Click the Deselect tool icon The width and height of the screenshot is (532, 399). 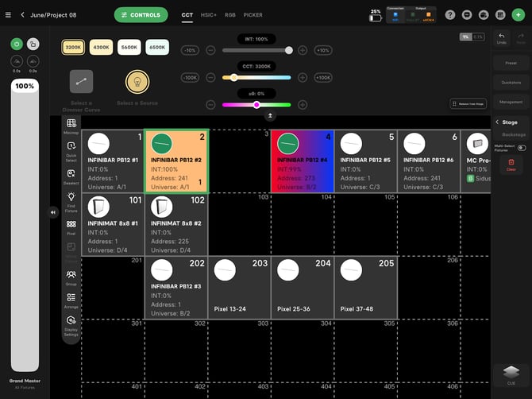[71, 173]
